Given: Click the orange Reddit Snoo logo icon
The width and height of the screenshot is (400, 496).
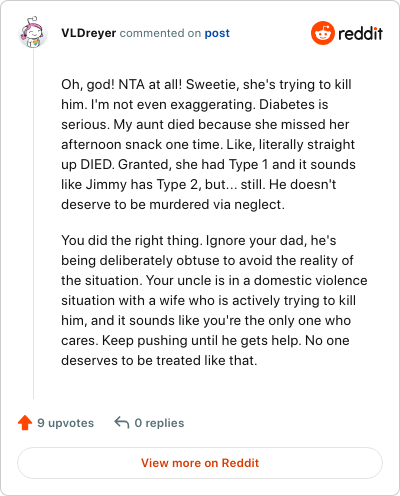Looking at the screenshot, I should click(323, 33).
